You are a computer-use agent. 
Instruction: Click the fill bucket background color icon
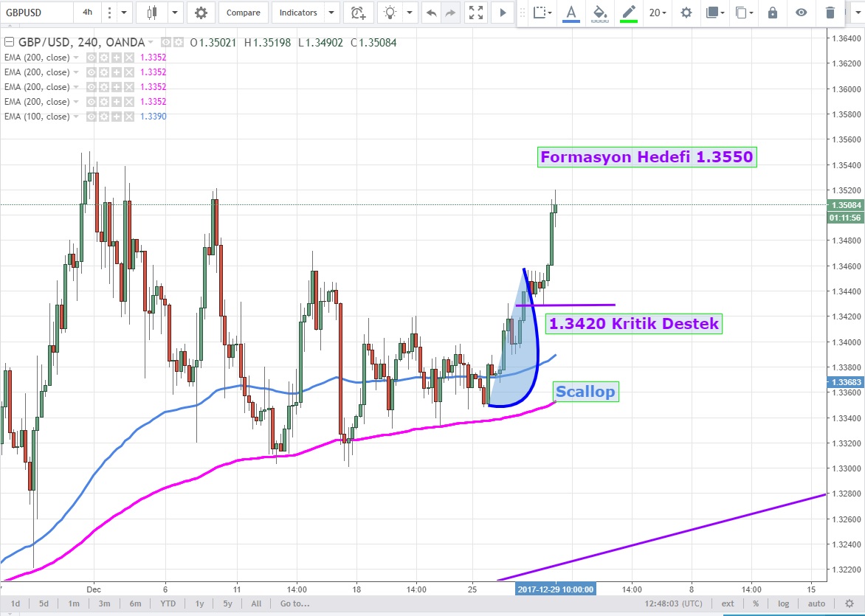coord(600,13)
